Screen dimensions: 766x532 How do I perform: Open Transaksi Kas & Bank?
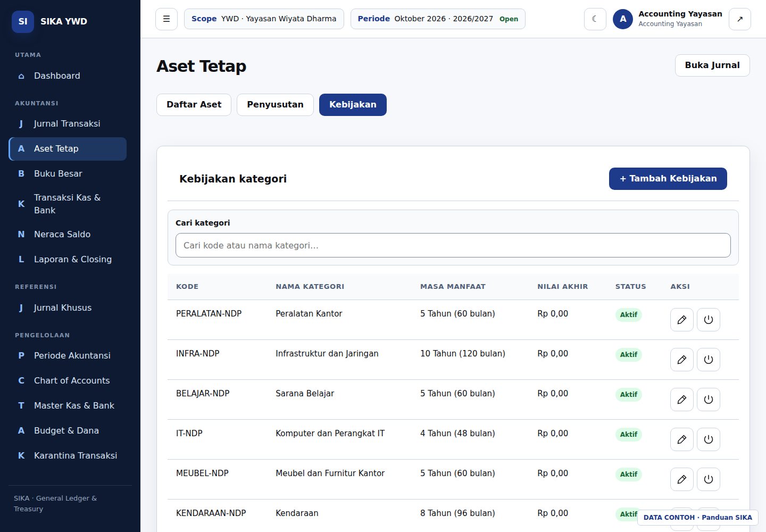pos(68,204)
